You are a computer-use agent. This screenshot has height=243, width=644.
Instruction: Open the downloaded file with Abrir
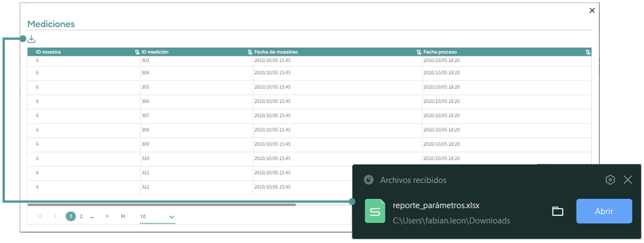tap(604, 211)
